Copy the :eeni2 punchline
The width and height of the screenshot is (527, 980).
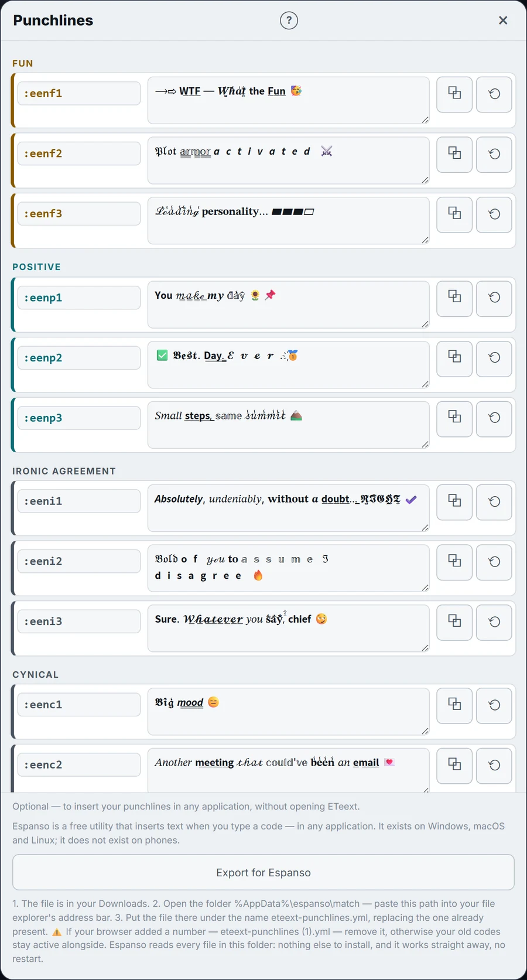coord(454,562)
